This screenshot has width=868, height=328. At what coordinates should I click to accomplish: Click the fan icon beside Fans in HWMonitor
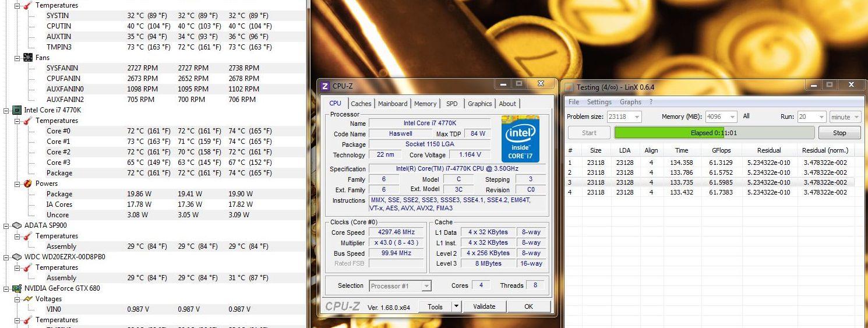[27, 58]
